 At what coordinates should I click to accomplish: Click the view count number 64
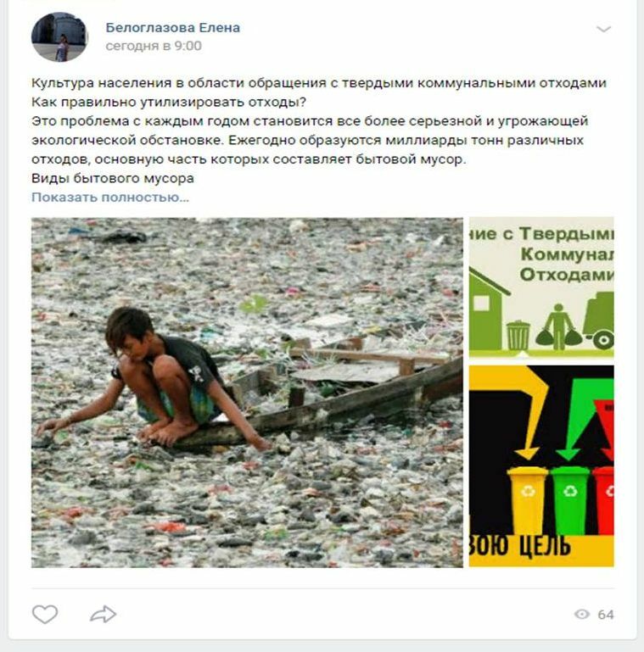(606, 615)
